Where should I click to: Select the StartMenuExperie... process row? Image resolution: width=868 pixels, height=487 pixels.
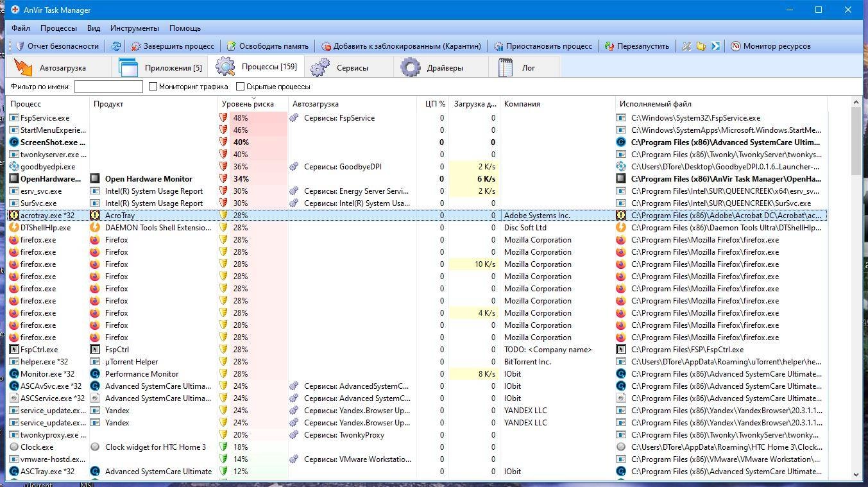tap(417, 130)
